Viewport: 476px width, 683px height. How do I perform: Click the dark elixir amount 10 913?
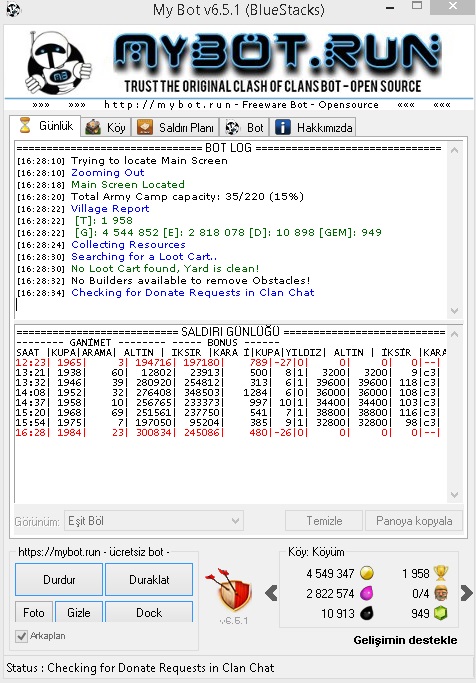(x=338, y=614)
